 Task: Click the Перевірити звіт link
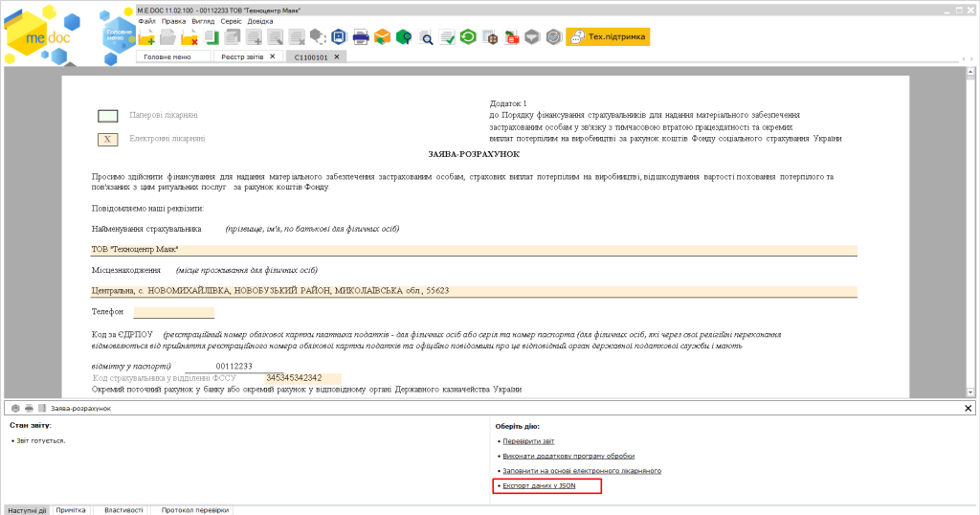[528, 441]
